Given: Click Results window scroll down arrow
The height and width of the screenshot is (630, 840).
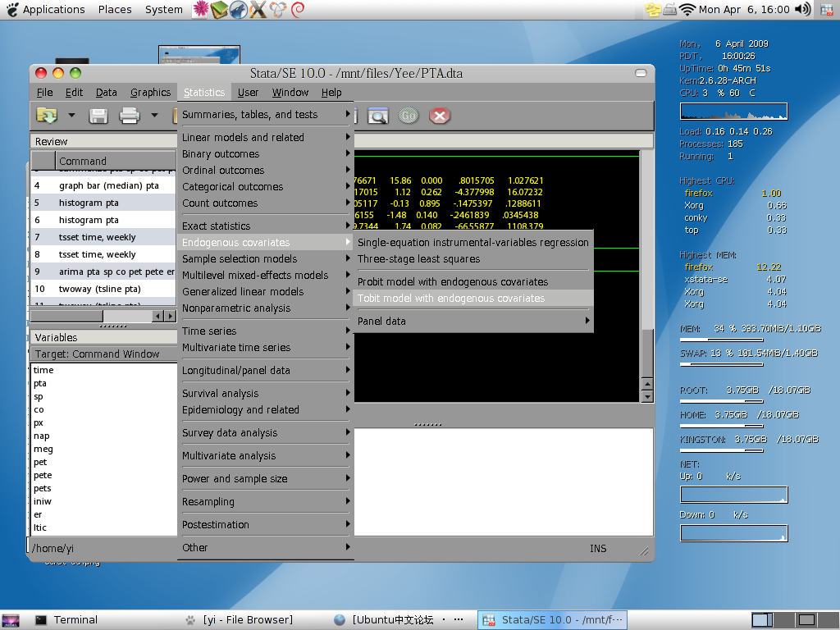Looking at the screenshot, I should tap(647, 397).
